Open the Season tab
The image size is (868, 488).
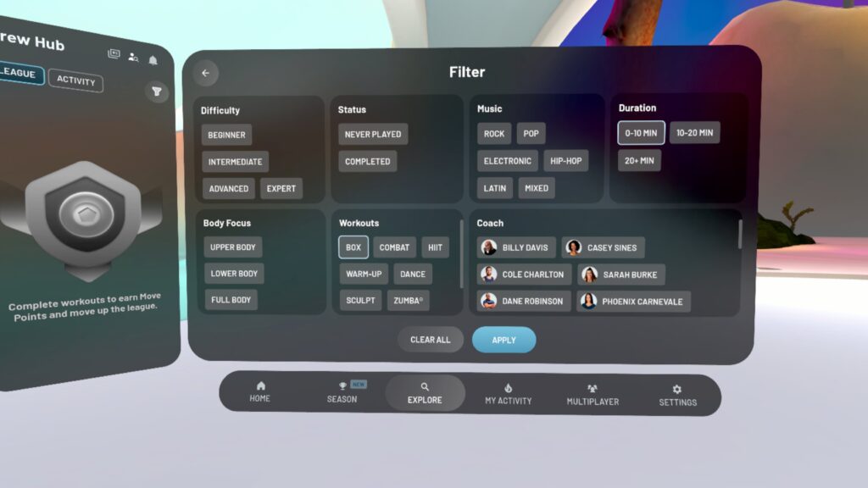[x=342, y=392]
